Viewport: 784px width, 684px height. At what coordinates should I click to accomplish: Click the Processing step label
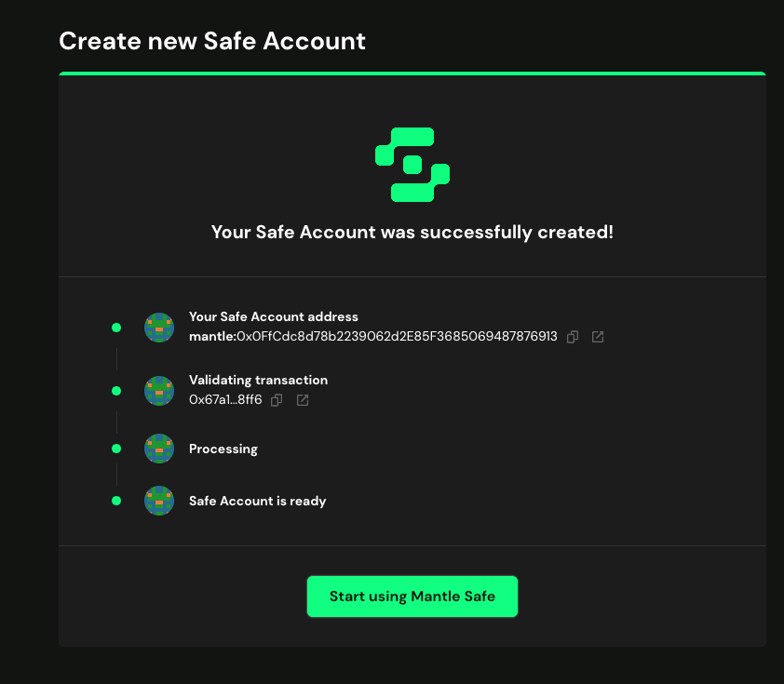coord(223,449)
